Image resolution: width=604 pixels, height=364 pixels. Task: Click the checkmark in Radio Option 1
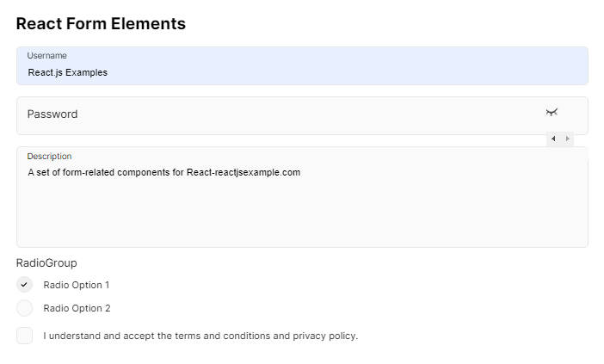24,285
